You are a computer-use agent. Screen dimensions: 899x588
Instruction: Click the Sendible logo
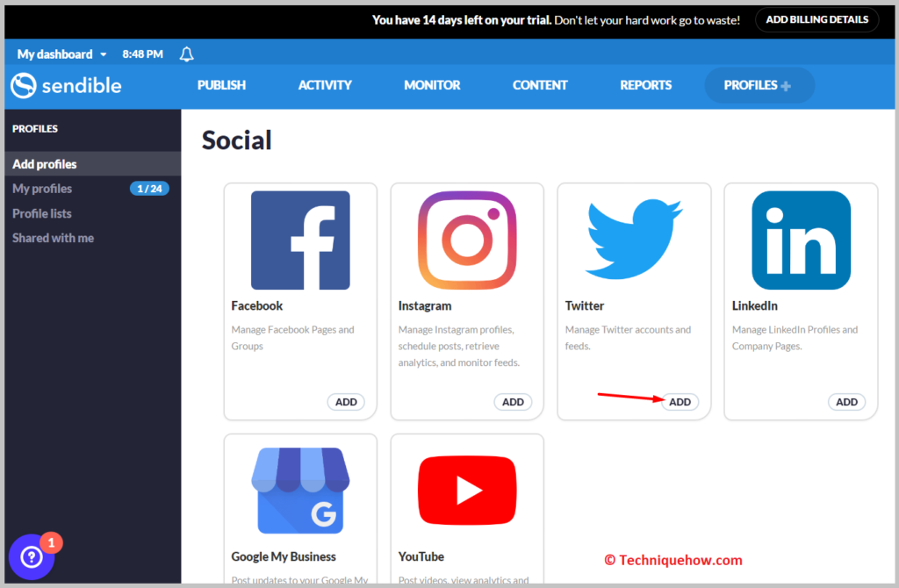pyautogui.click(x=66, y=85)
